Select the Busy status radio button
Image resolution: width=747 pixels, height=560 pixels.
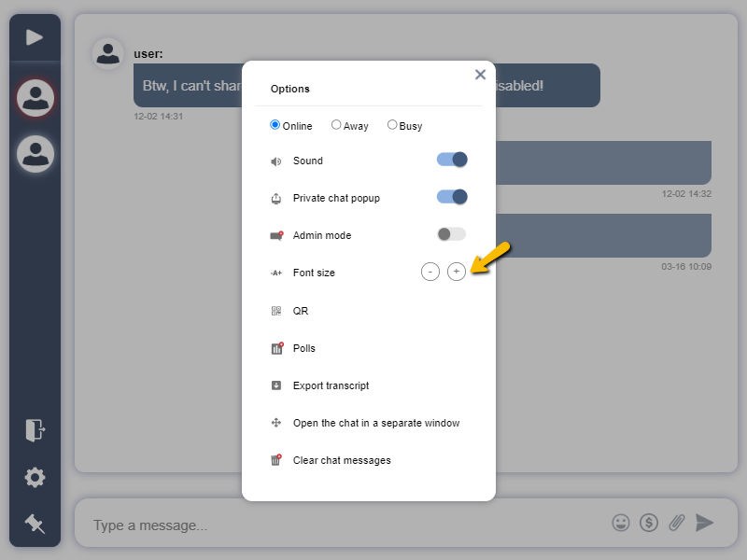pyautogui.click(x=392, y=125)
